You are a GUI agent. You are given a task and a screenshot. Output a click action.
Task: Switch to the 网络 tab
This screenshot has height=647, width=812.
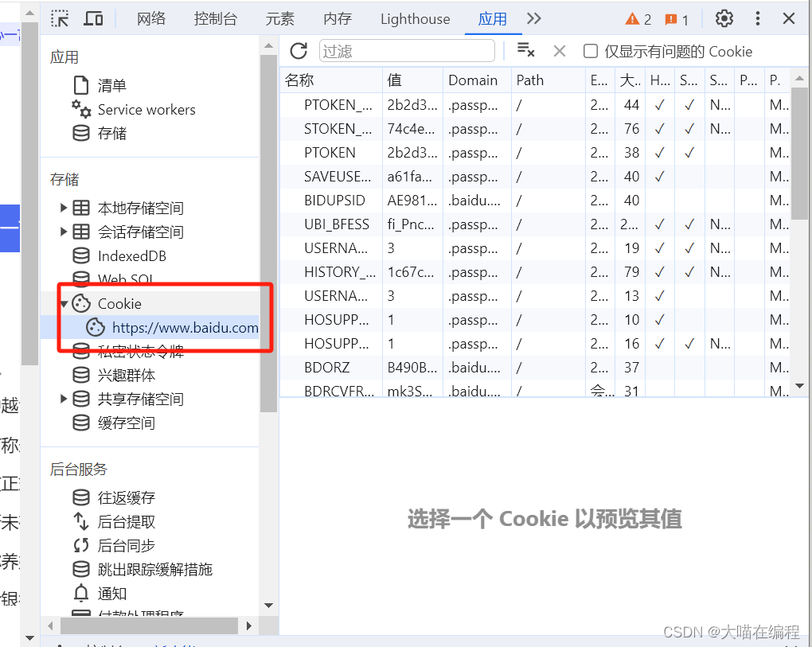(x=151, y=18)
